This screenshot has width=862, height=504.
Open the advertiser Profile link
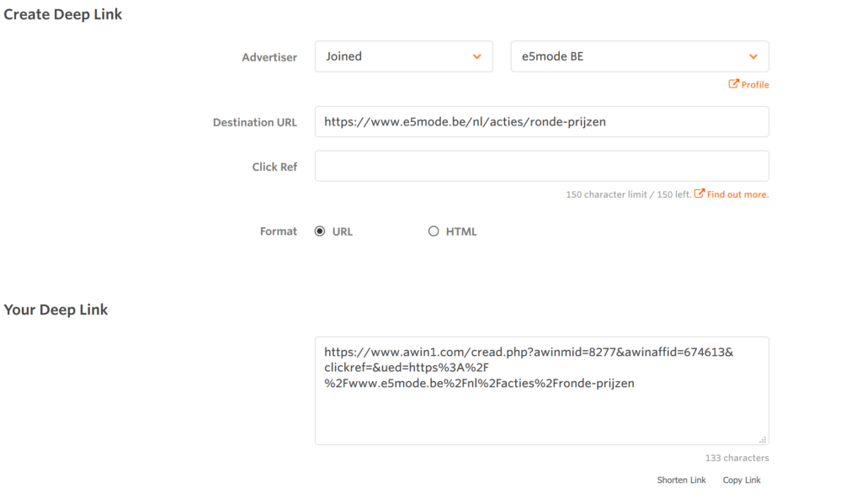[755, 85]
